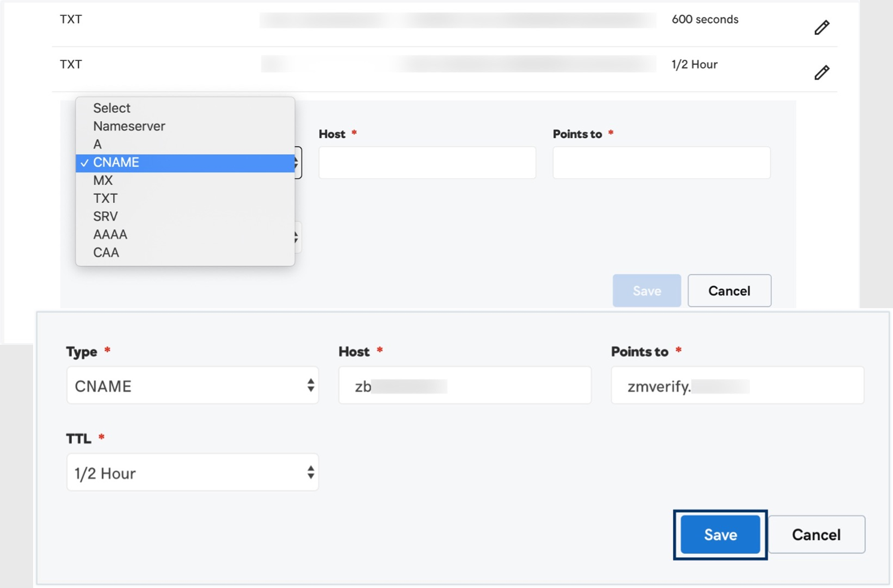This screenshot has width=893, height=588.
Task: Click TXT type label in 600 seconds row
Action: pyautogui.click(x=71, y=19)
